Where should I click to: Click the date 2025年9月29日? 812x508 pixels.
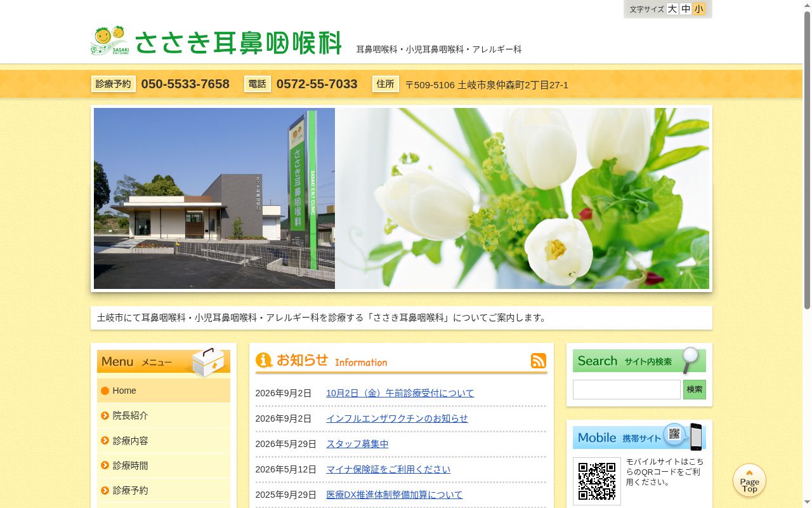click(x=285, y=495)
